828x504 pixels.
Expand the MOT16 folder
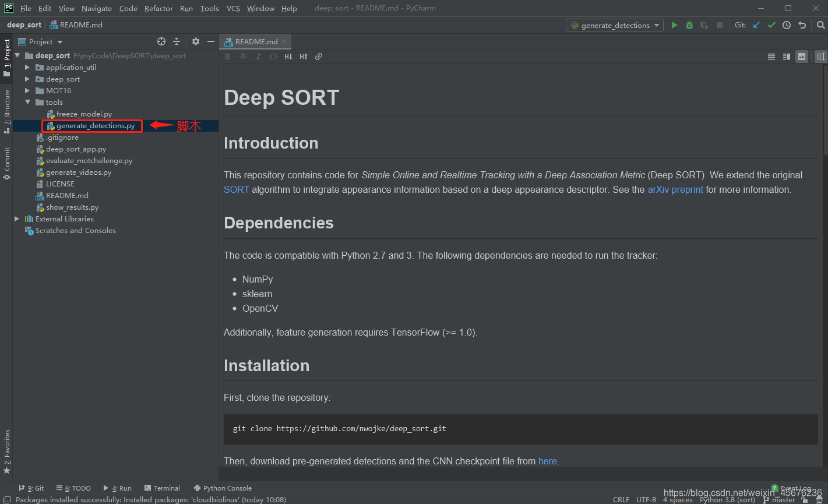[27, 90]
